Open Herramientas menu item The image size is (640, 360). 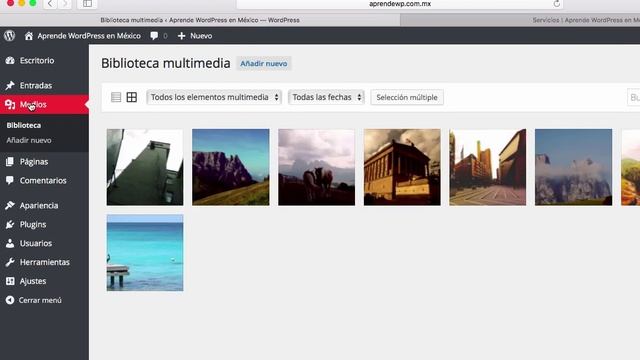44,262
